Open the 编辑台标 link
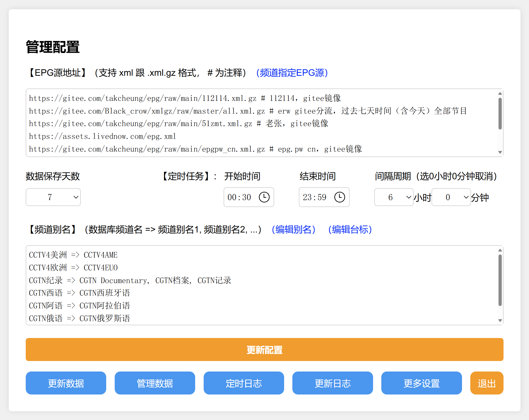This screenshot has width=529, height=420. (350, 229)
